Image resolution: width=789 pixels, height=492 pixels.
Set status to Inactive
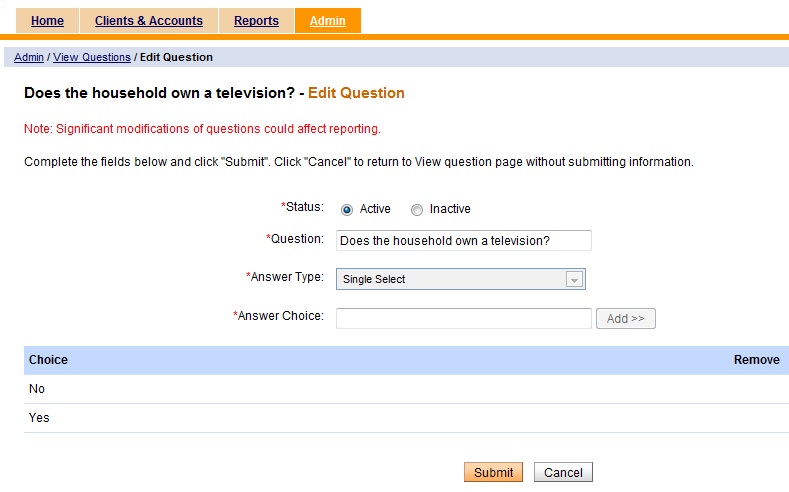417,210
